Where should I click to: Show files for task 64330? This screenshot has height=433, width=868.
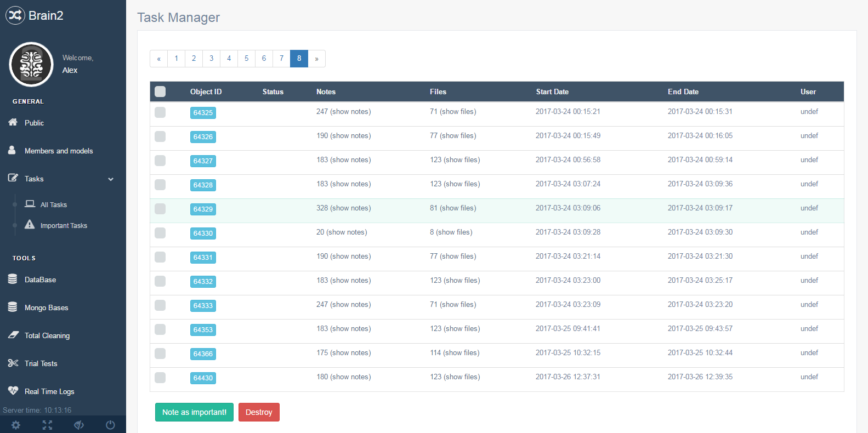point(454,232)
